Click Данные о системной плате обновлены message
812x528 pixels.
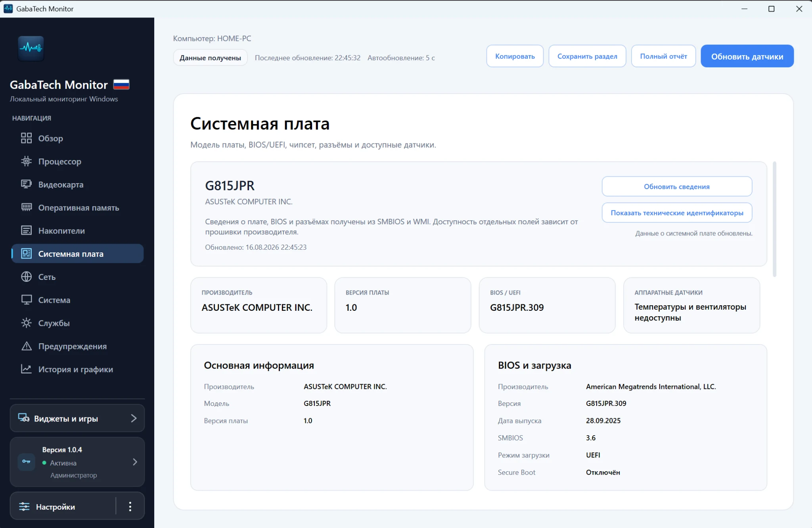point(693,233)
